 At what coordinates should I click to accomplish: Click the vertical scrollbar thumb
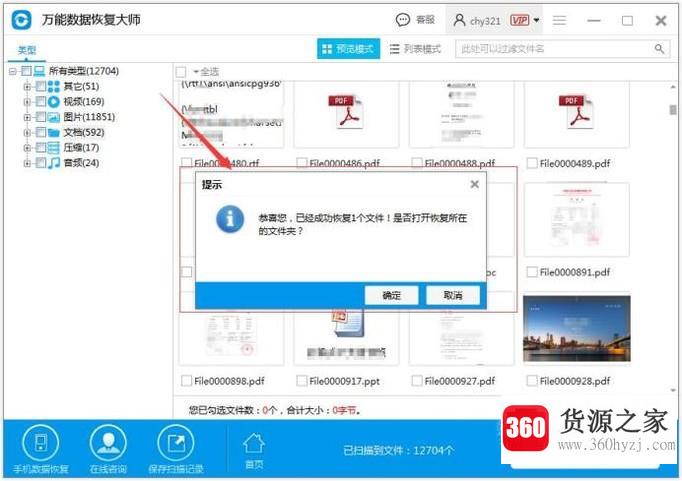click(673, 110)
